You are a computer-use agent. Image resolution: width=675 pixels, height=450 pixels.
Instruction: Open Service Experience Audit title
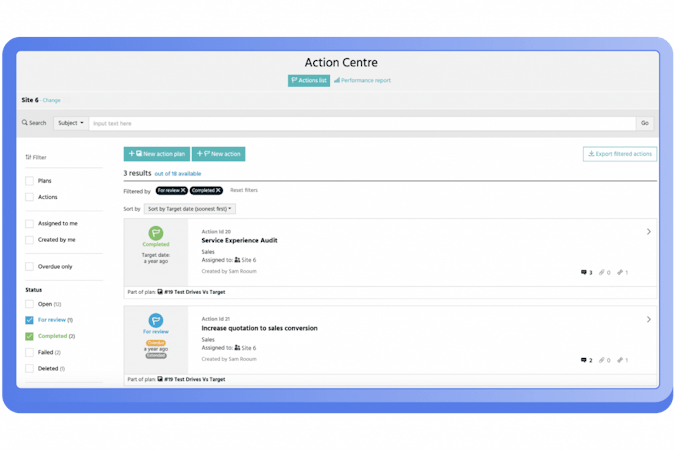tap(239, 241)
